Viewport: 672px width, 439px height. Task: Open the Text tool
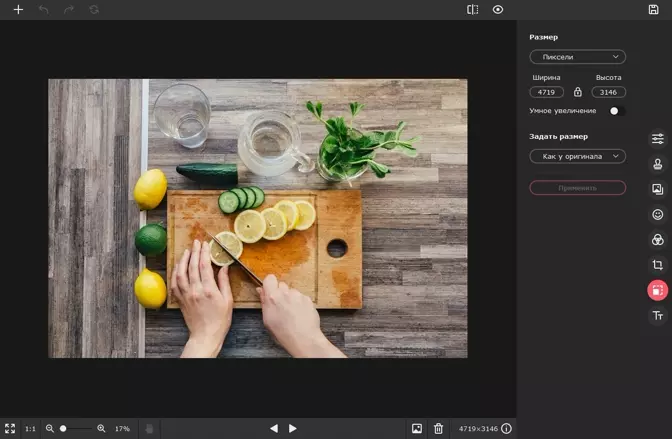pos(657,316)
